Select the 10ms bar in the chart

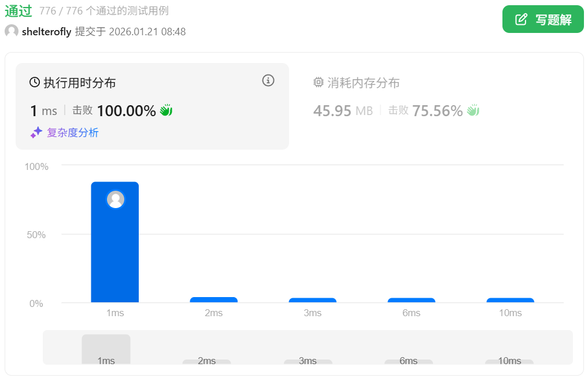(x=510, y=300)
